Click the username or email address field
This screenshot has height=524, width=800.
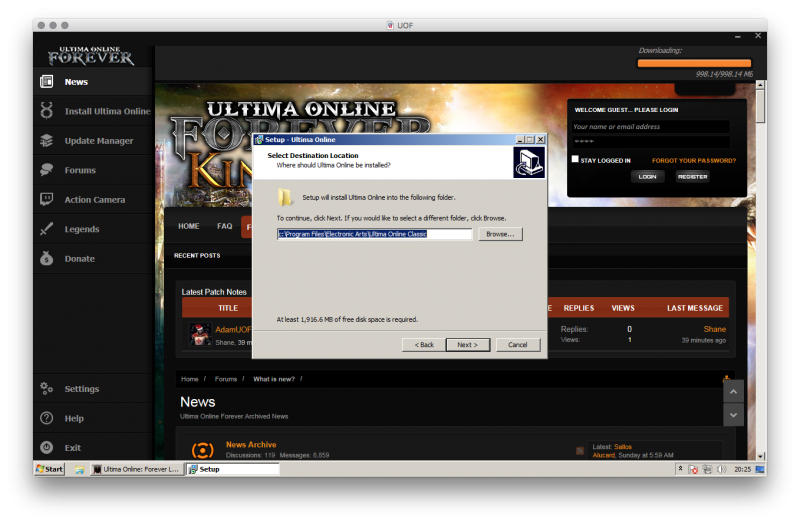pyautogui.click(x=651, y=127)
